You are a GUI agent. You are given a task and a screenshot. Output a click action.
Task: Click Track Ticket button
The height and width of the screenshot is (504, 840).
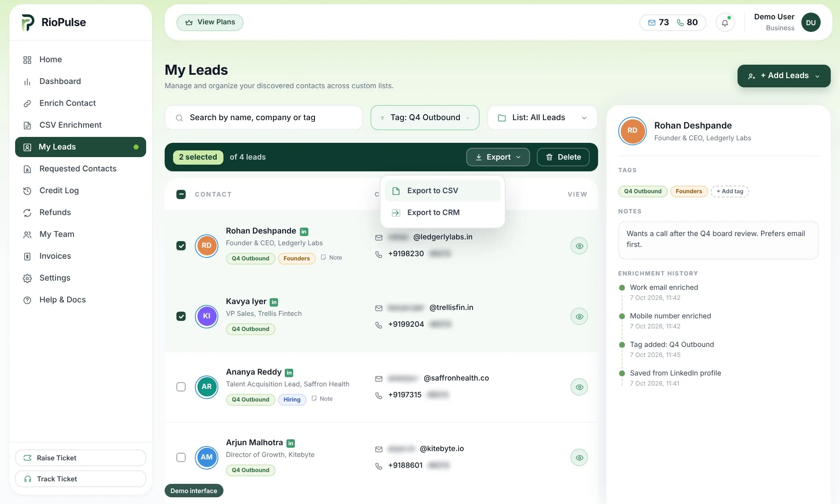[x=81, y=479]
